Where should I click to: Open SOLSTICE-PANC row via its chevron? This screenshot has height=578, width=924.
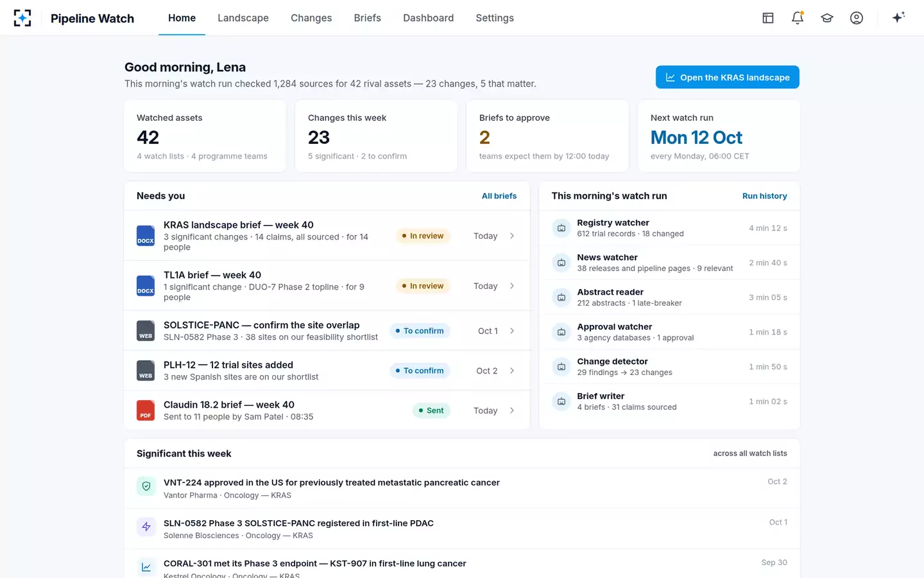(512, 331)
